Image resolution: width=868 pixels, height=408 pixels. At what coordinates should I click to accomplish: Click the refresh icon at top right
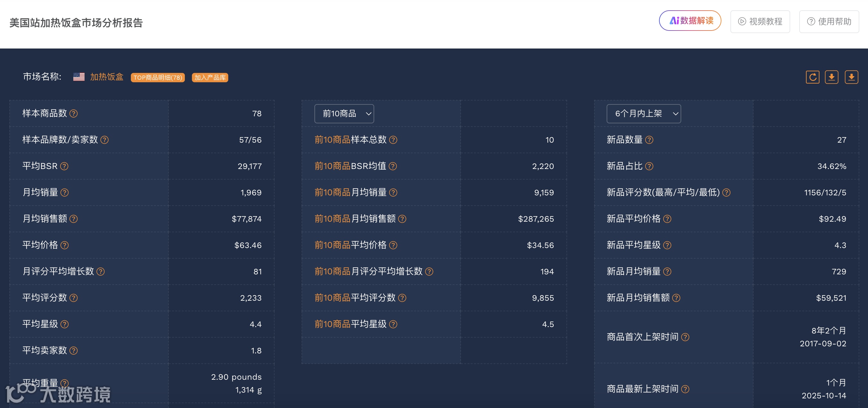(x=812, y=77)
